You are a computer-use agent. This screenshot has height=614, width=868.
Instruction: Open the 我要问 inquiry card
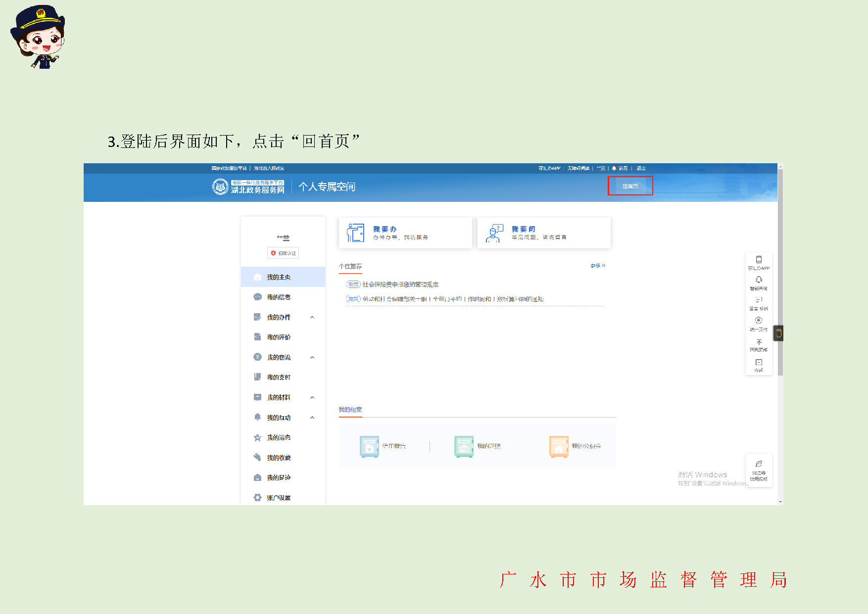pos(544,233)
